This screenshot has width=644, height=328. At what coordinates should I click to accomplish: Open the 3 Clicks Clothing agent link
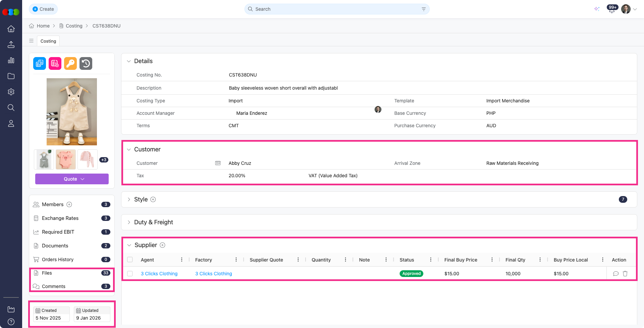pyautogui.click(x=159, y=274)
